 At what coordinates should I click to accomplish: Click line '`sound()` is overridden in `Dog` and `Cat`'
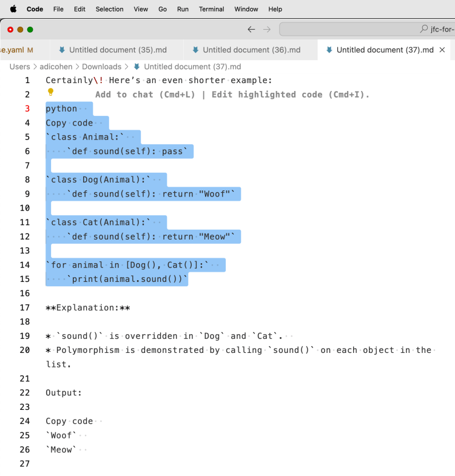coord(164,336)
